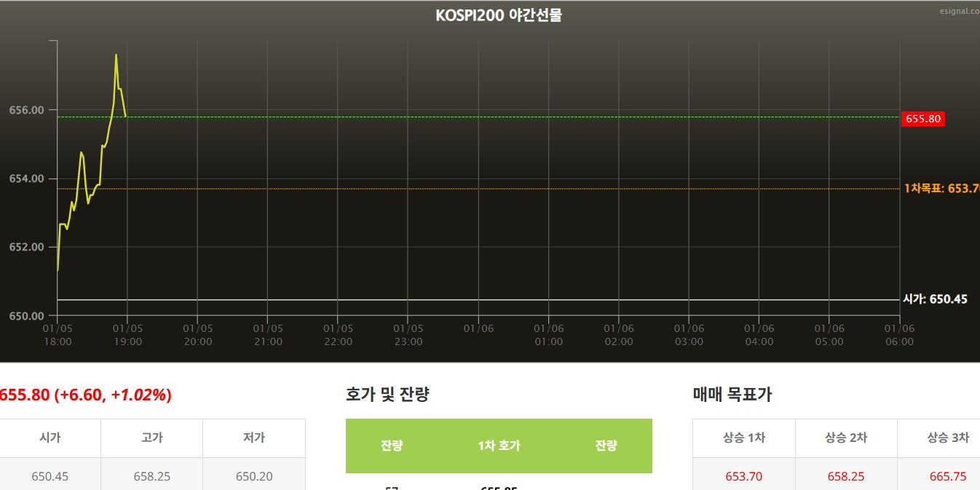Click the 658.25 high value cell under 고가
The image size is (980, 490).
pyautogui.click(x=151, y=476)
